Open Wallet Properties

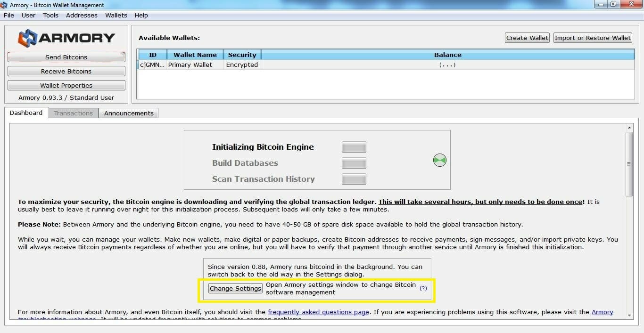pos(66,85)
